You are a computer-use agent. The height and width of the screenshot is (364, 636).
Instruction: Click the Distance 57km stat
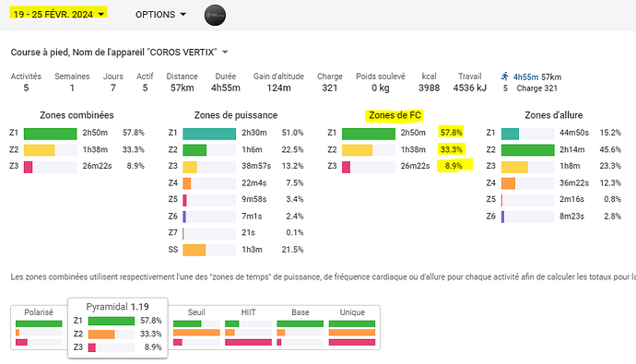tap(183, 82)
